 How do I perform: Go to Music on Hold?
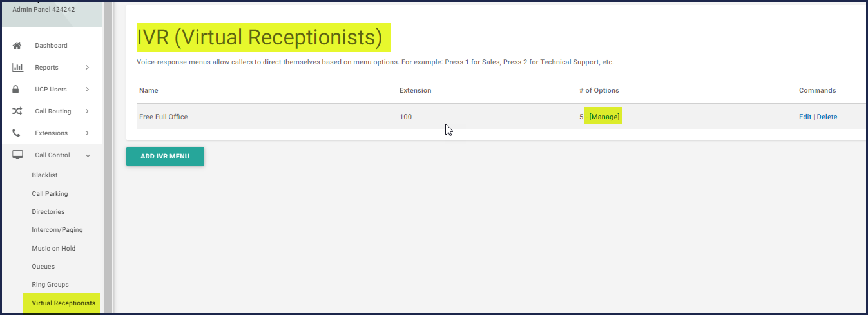[x=53, y=248]
